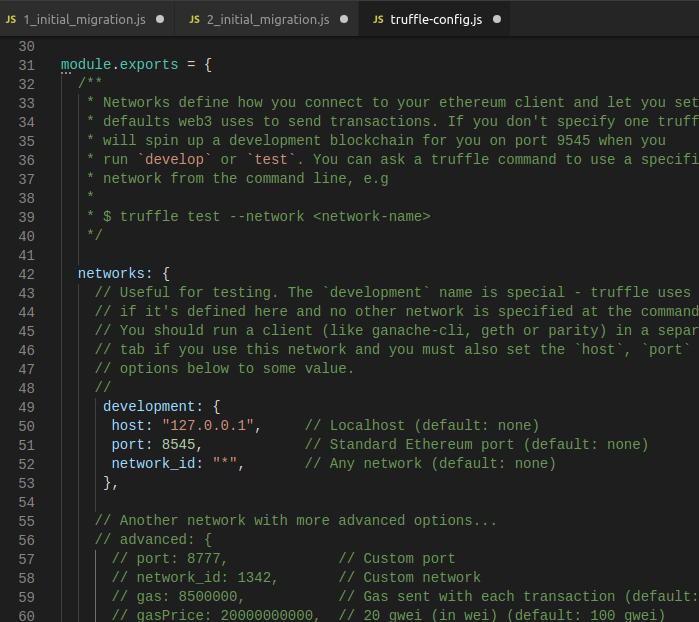The height and width of the screenshot is (622, 699).
Task: Close 1_initial_migration.js via its unsaved dot
Action: [x=160, y=19]
